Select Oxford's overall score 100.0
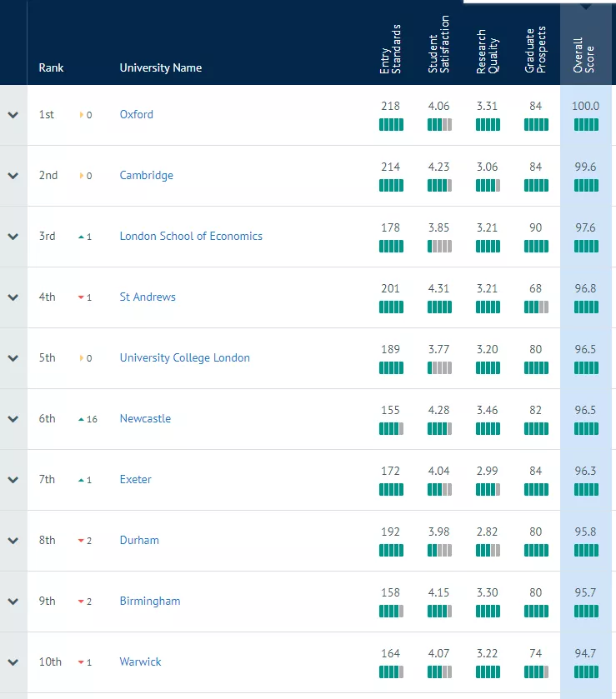This screenshot has width=616, height=699. tap(585, 106)
